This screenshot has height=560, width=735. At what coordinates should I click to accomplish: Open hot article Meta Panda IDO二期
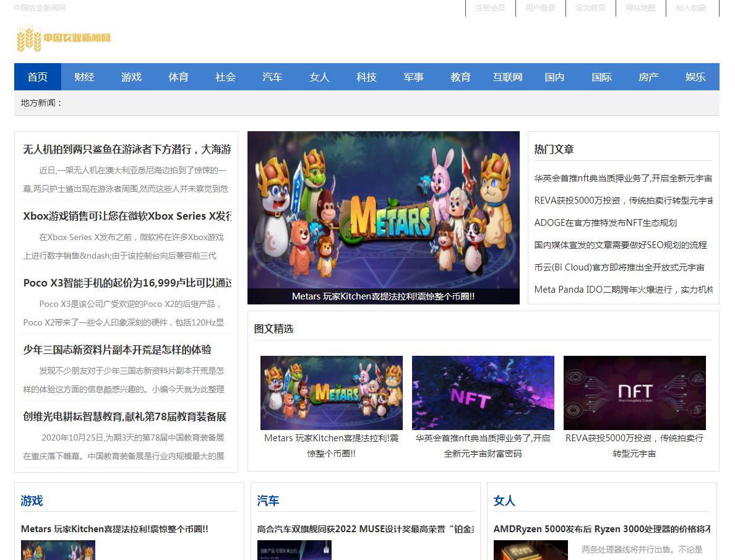click(x=623, y=290)
